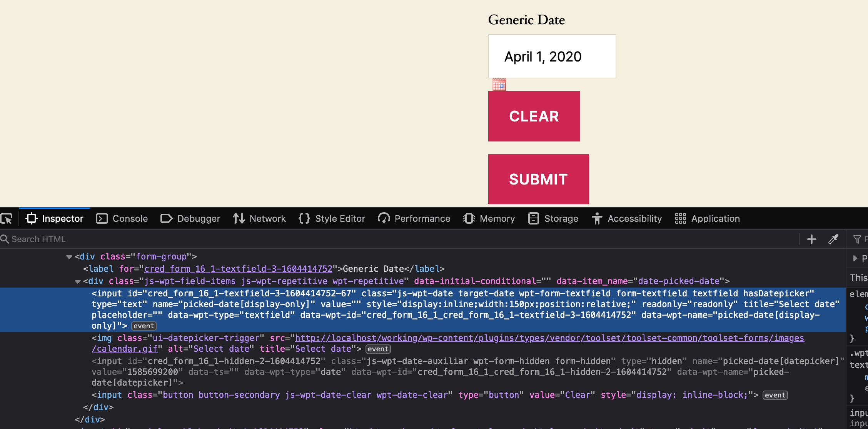Viewport: 868px width, 429px height.
Task: Open the Application panel via its grid icon
Action: pos(680,218)
